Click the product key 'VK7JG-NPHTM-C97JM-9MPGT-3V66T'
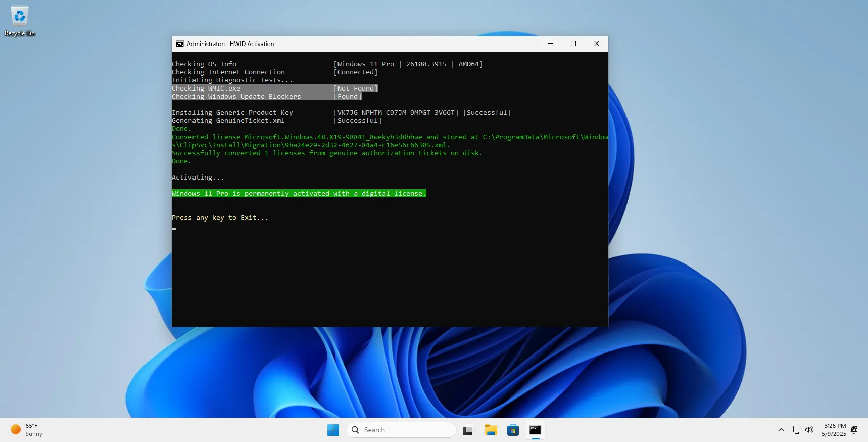Viewport: 868px width, 442px height. pos(396,113)
